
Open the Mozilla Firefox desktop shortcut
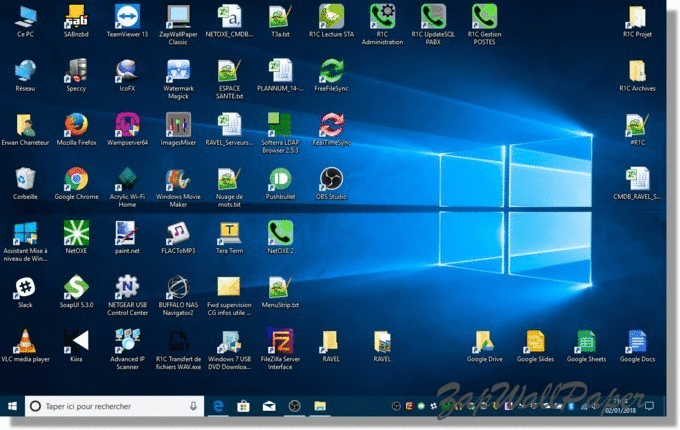tap(76, 124)
